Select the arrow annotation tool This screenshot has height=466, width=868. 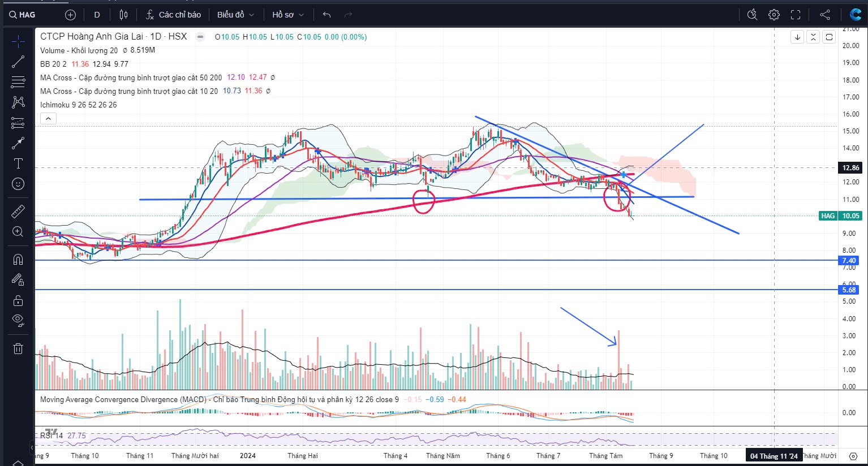pos(18,143)
